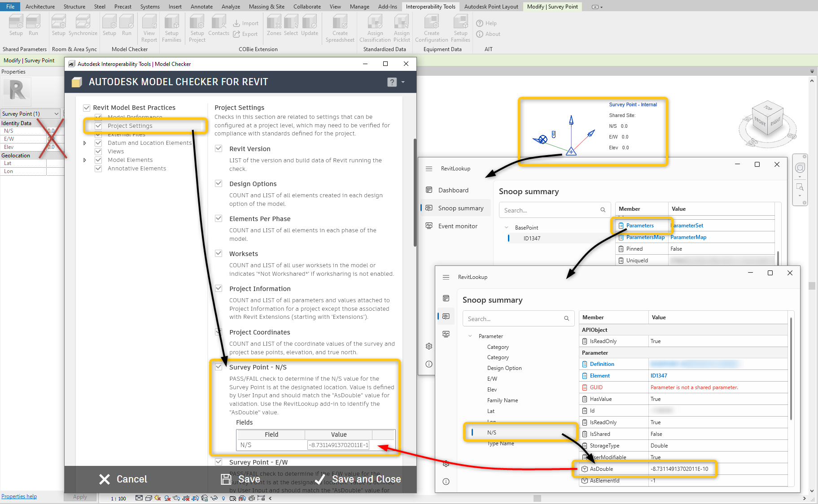This screenshot has height=504, width=818.
Task: Collapse the BasePoint node in Snoop summary
Action: 507,227
